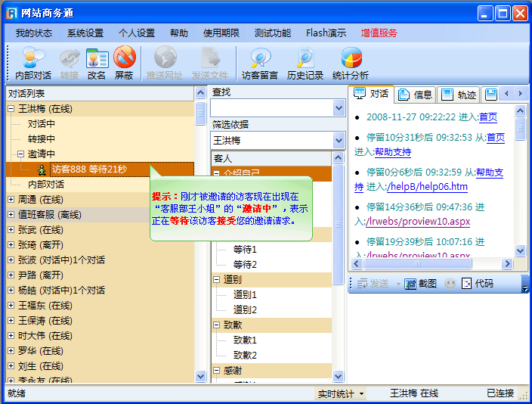The width and height of the screenshot is (532, 404).
Task: Collapse the 王洪梅 (在线) tree node
Action: 11,109
